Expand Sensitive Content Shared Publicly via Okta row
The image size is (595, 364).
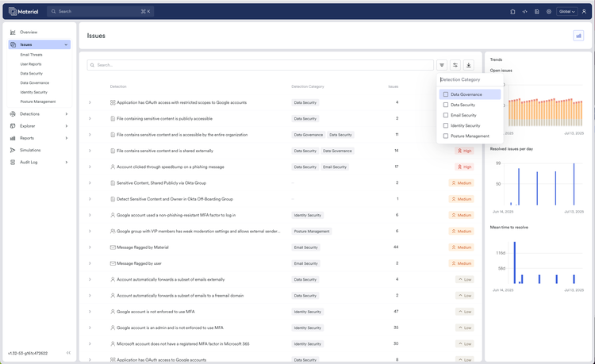[90, 182]
